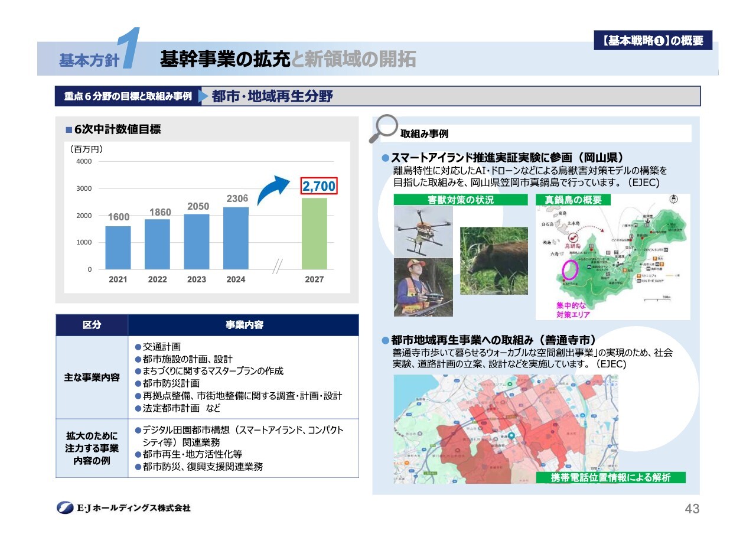Click the 2024 bar labeled 2306
This screenshot has height=534, width=756.
236,238
